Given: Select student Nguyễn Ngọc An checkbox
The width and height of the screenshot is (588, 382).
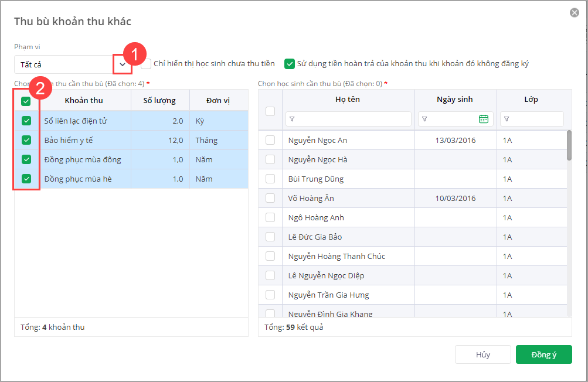Looking at the screenshot, I should [270, 140].
